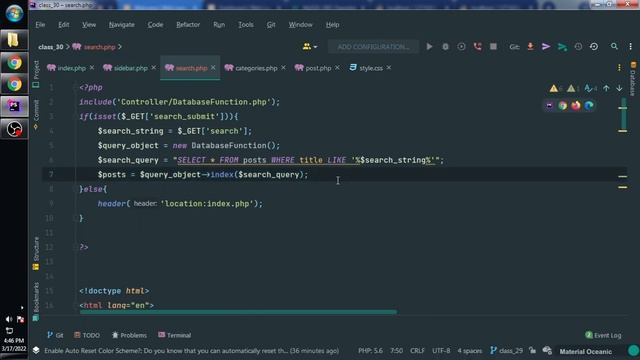Open in Edge browser icon in editor
The image size is (640, 360).
(589, 105)
